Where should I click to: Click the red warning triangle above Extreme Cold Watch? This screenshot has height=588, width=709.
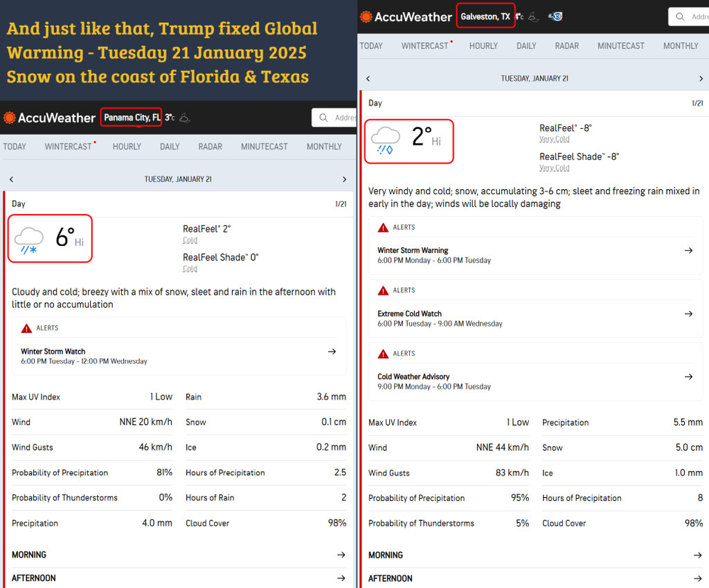click(x=383, y=291)
